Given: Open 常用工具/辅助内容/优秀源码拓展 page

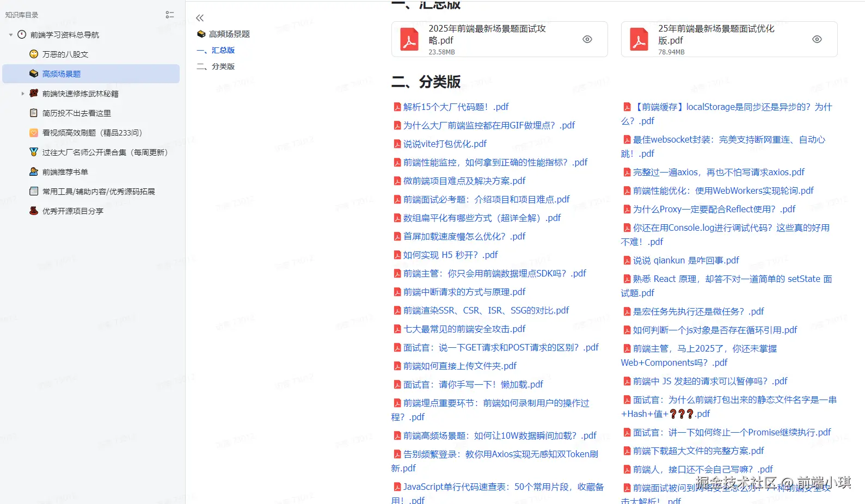Looking at the screenshot, I should point(99,192).
